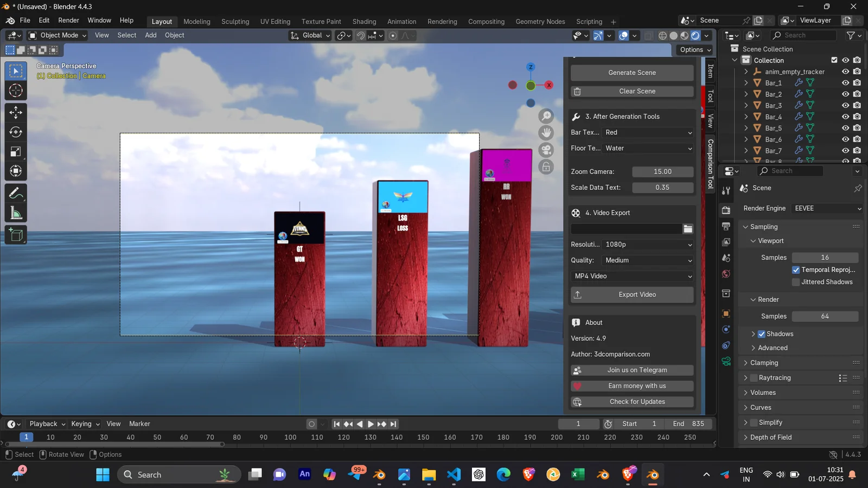Image resolution: width=868 pixels, height=488 pixels.
Task: Activate the Rotate tool
Action: 15,132
